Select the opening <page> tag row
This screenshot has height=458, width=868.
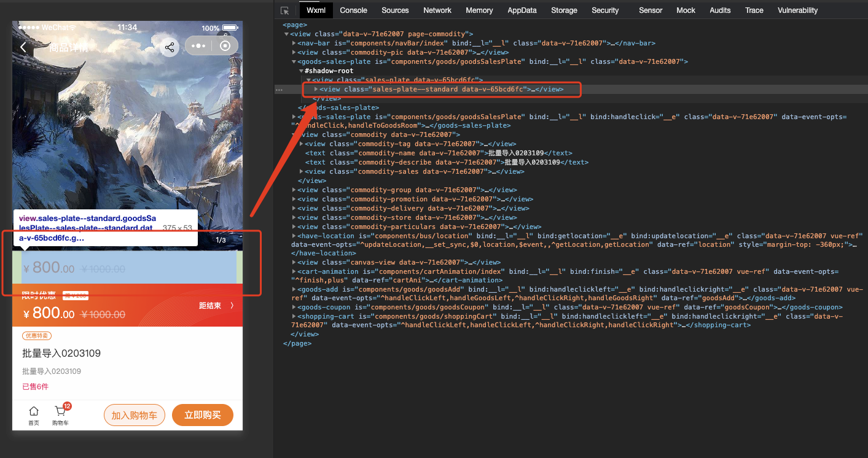[295, 25]
